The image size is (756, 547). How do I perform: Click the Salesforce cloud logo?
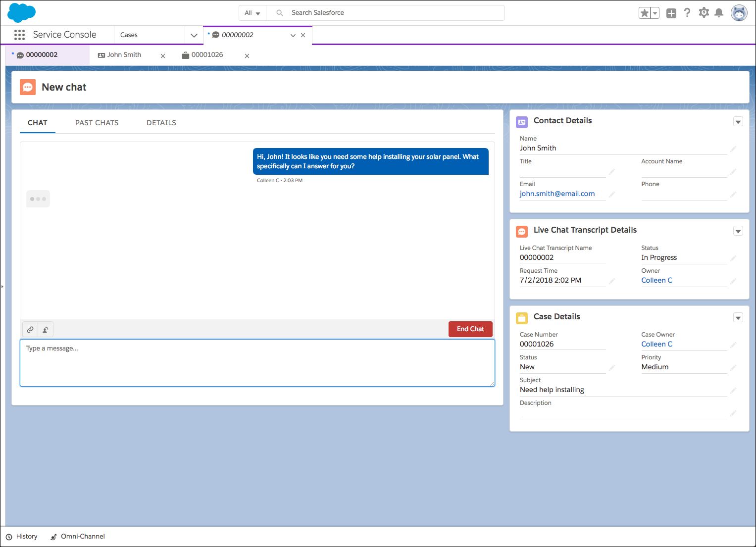click(21, 12)
